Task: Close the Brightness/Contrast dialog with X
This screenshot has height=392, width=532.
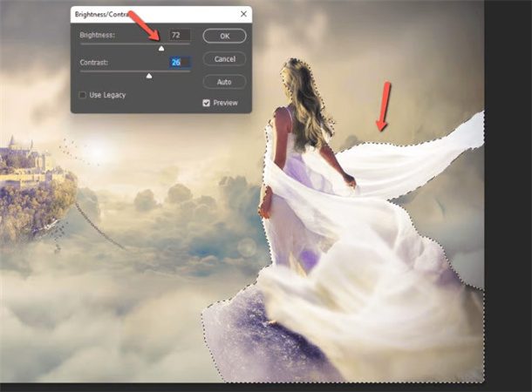Action: tap(242, 15)
